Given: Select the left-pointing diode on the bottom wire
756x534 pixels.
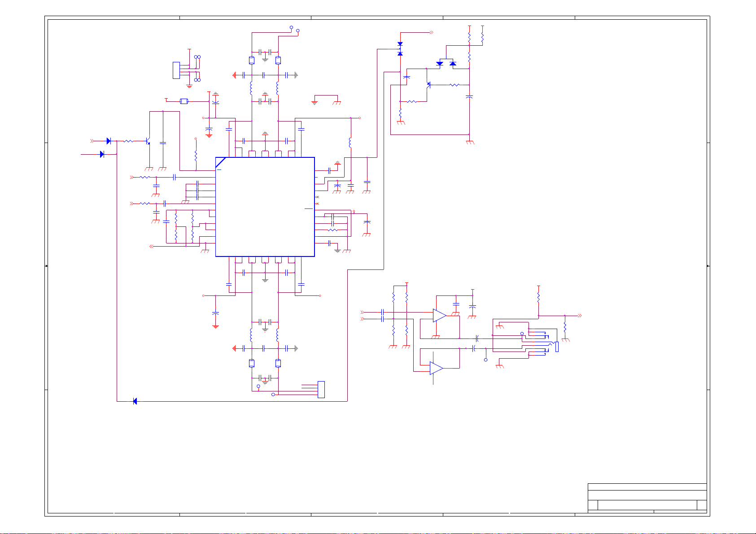Looking at the screenshot, I should click(135, 401).
